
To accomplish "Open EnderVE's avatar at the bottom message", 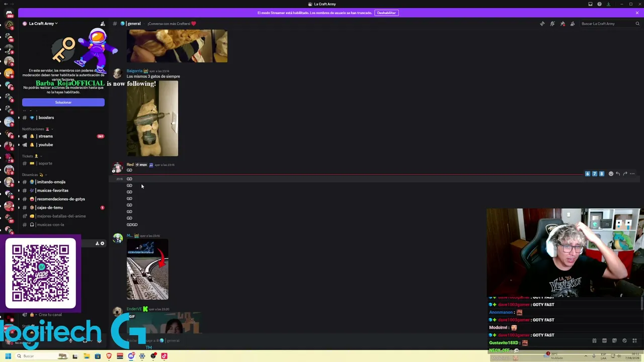I will pos(117,312).
